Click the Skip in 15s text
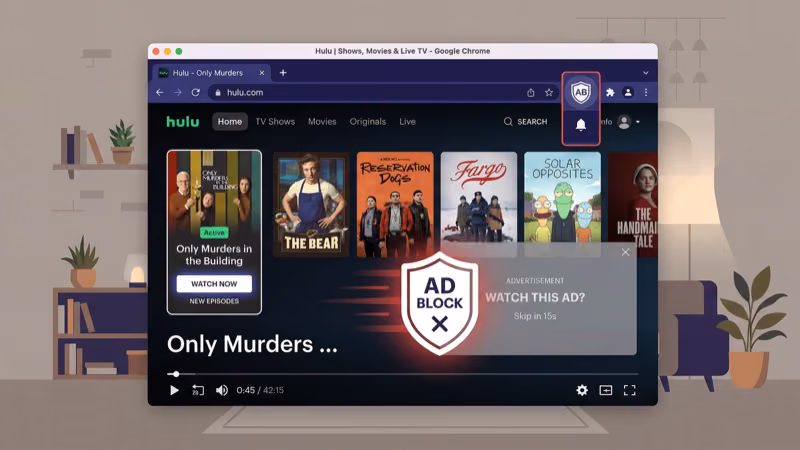 point(535,316)
